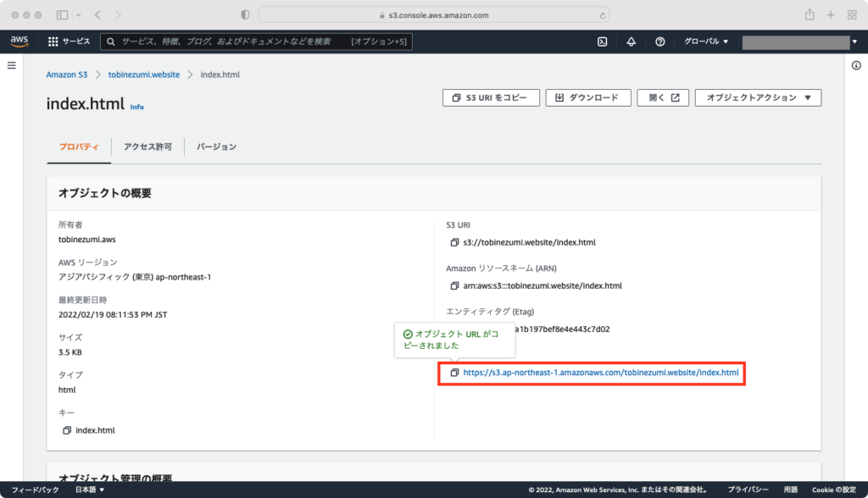
Task: Reload the page with refresh icon
Action: coord(603,15)
